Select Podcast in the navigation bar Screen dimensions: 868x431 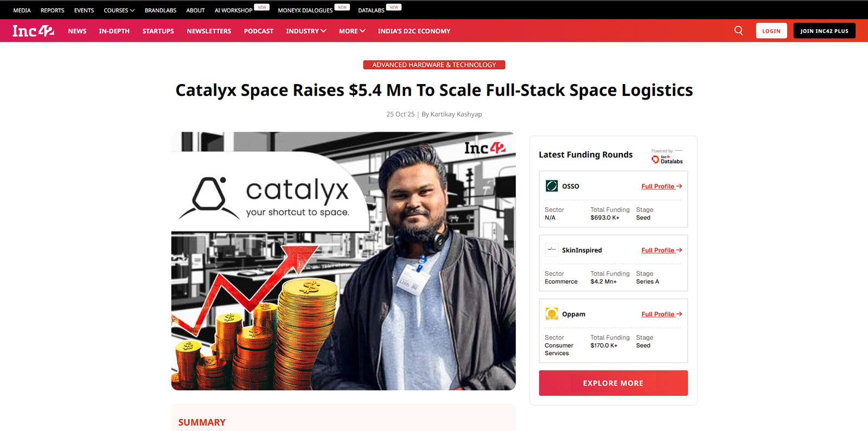click(258, 31)
